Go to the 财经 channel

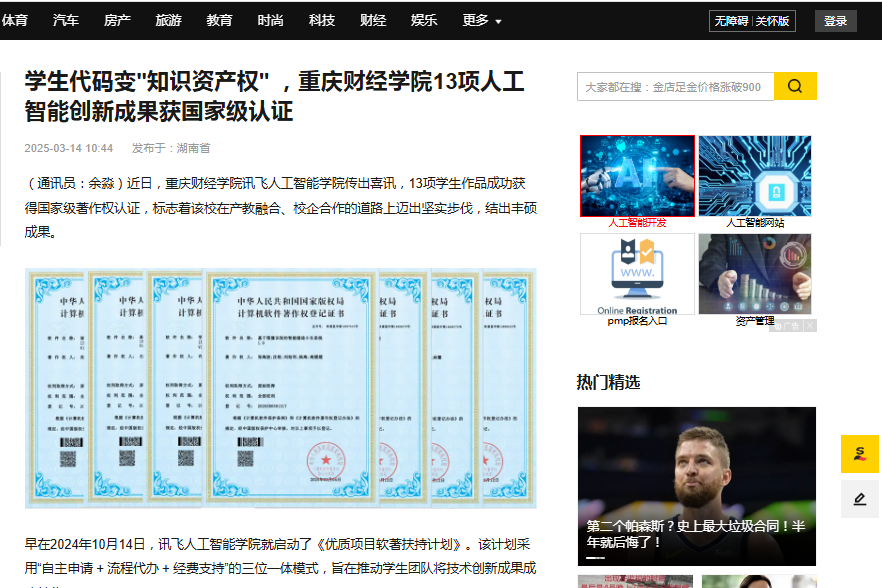coord(373,20)
